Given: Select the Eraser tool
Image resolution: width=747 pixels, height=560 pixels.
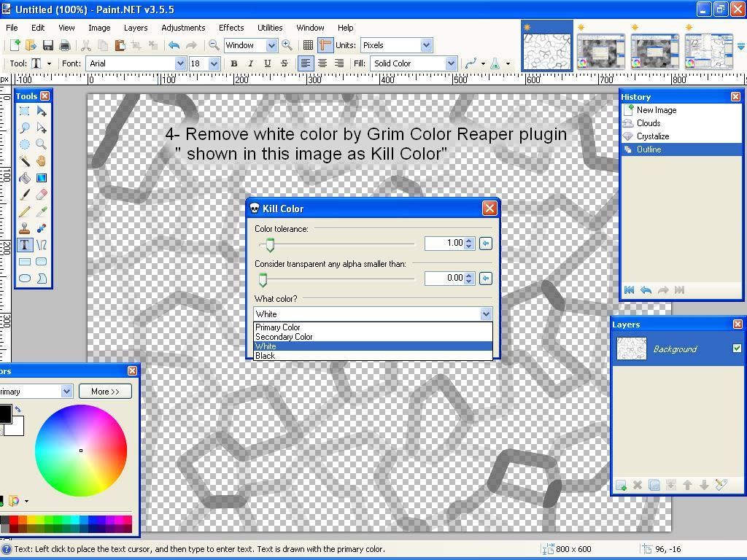Looking at the screenshot, I should pos(42,195).
